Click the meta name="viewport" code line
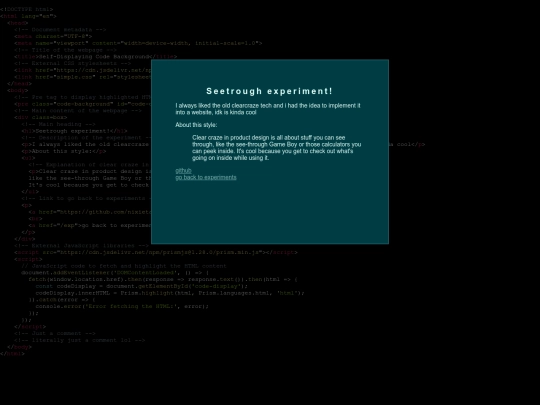Image resolution: width=540 pixels, height=405 pixels. pyautogui.click(x=138, y=43)
